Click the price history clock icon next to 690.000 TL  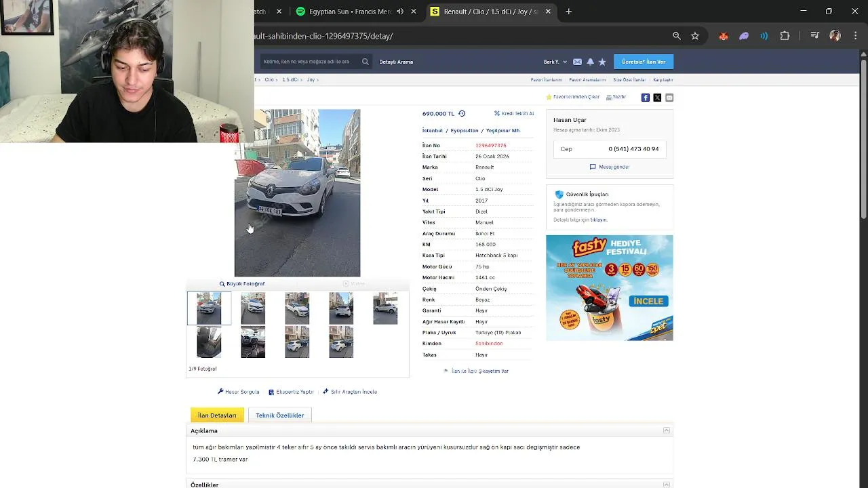click(x=462, y=114)
